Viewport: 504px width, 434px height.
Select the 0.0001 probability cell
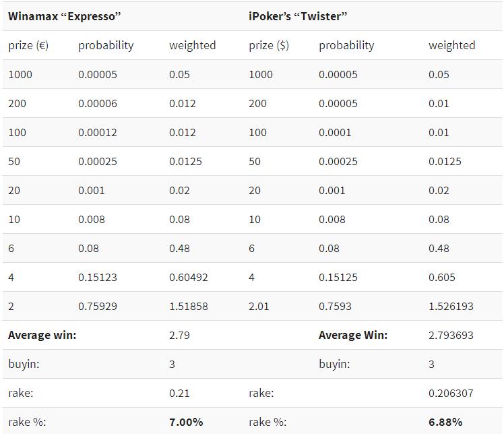pos(335,132)
